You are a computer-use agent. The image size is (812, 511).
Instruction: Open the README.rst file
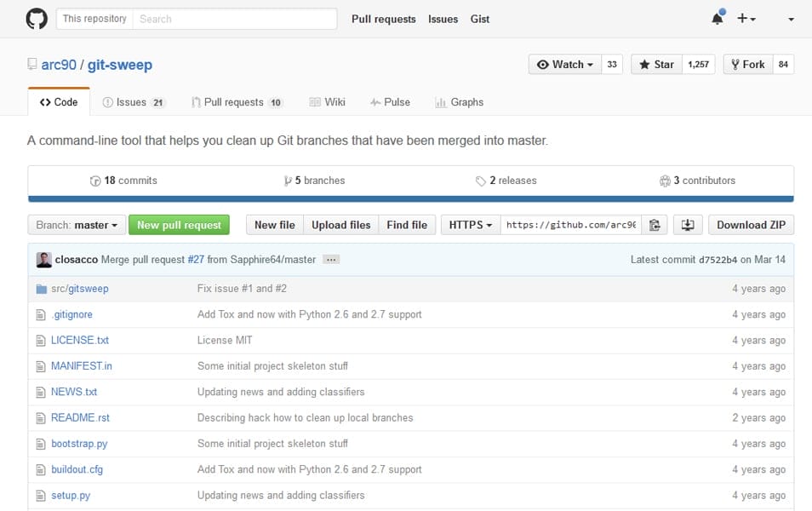tap(80, 417)
